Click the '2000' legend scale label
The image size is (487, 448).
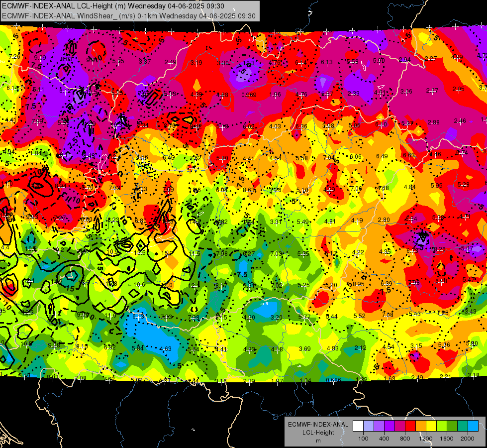coord(468,439)
